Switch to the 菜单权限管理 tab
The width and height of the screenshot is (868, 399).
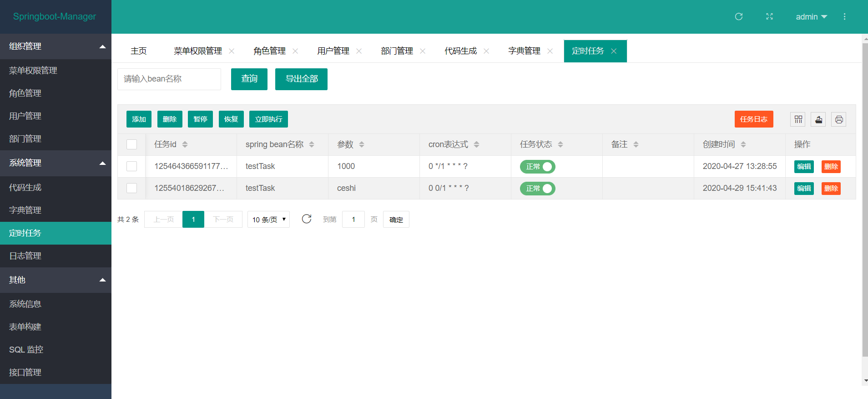pyautogui.click(x=198, y=51)
